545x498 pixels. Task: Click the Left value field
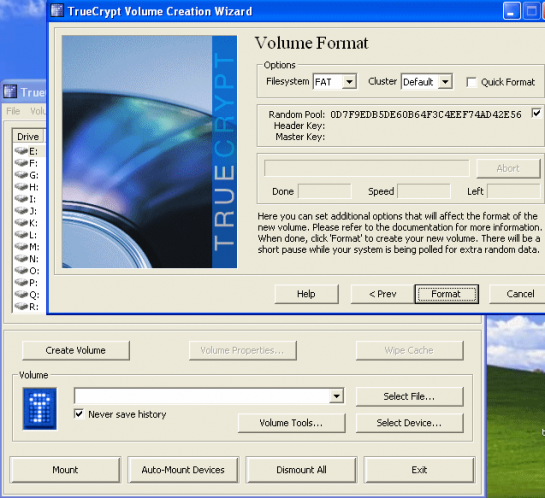[514, 191]
